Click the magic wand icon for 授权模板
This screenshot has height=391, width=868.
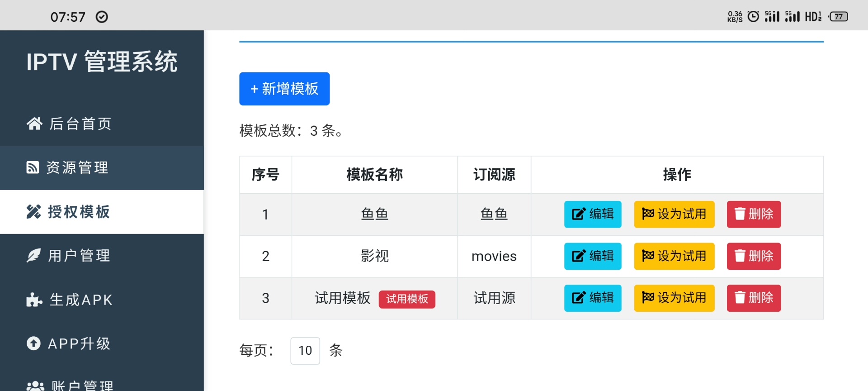click(33, 212)
